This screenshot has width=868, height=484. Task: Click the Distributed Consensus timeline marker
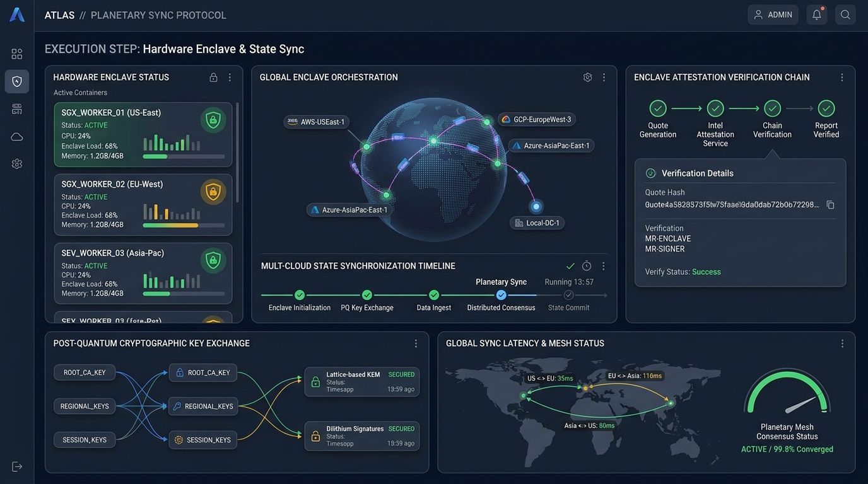(501, 295)
